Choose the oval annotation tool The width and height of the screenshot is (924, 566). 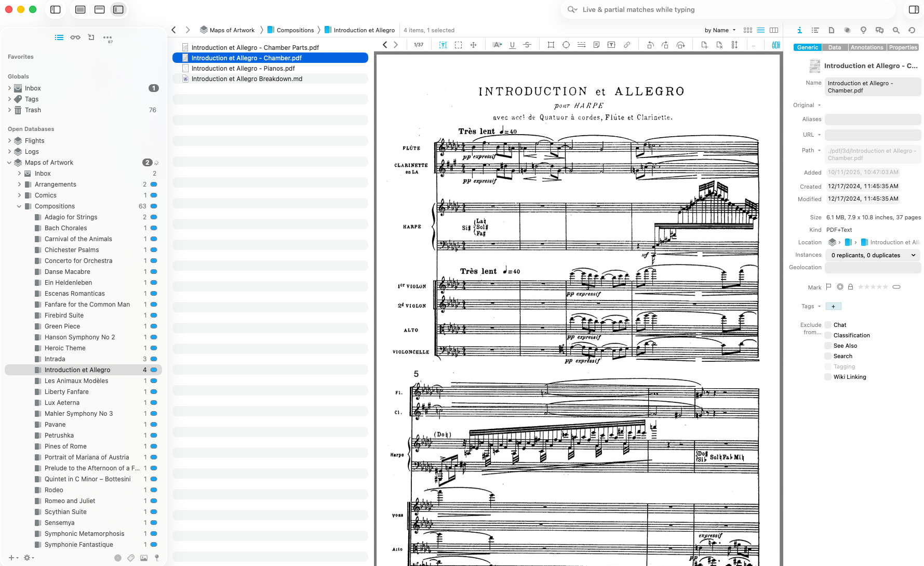[x=566, y=45]
